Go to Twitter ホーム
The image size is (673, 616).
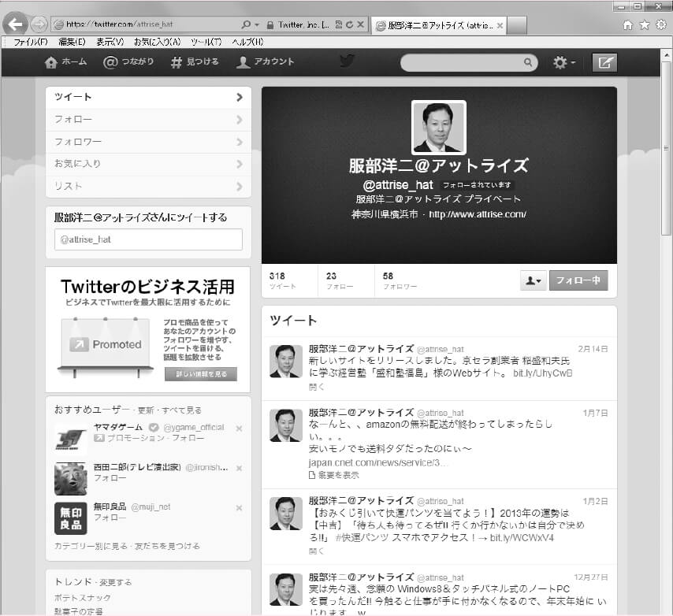click(65, 62)
